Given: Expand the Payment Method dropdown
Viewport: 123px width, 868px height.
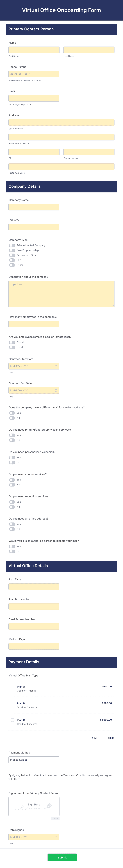Looking at the screenshot, I should [34, 760].
